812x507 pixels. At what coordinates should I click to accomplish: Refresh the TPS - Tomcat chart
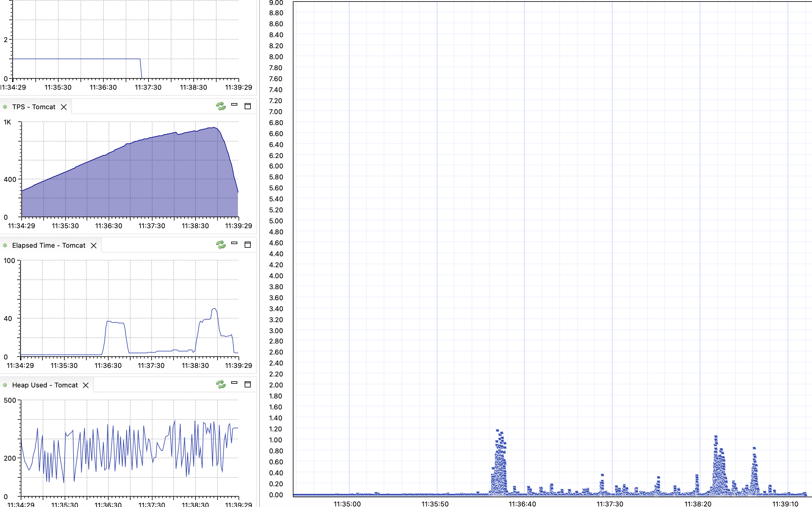[x=221, y=106]
